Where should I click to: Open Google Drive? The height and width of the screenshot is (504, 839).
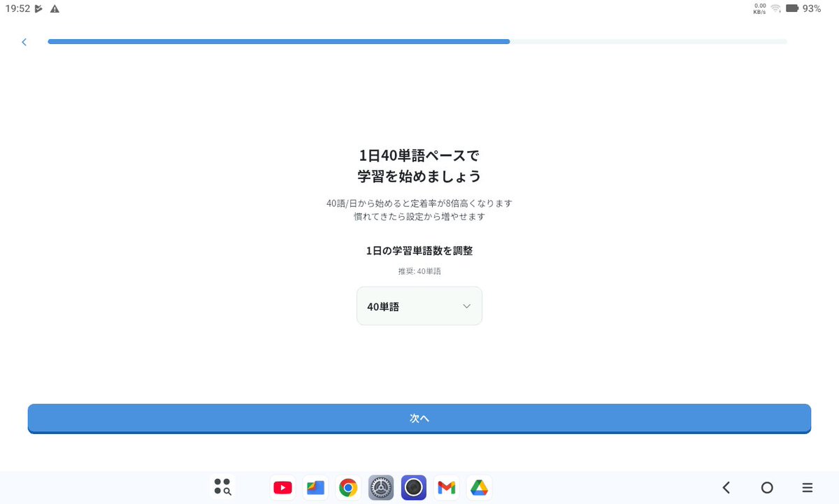coord(479,487)
